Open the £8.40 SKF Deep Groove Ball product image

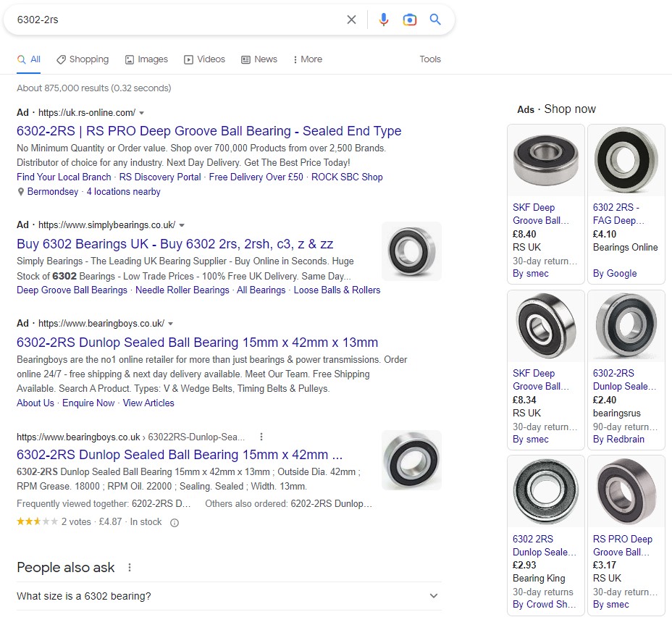coord(545,161)
